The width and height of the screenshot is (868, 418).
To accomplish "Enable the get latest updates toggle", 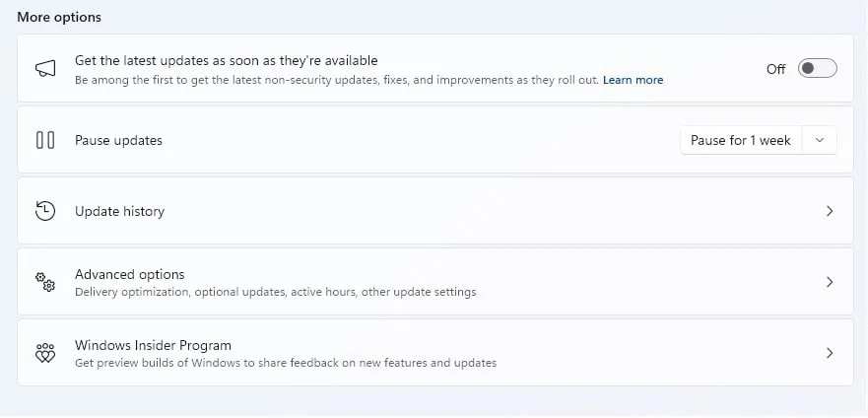I will [817, 68].
